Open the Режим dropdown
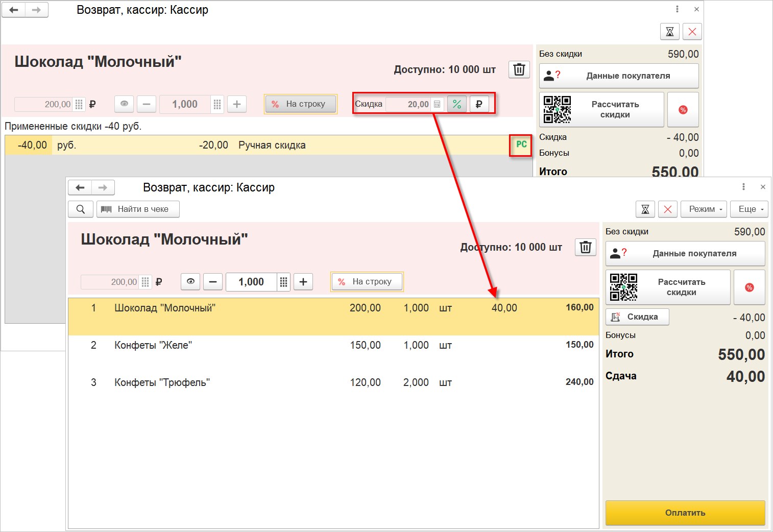 point(703,209)
